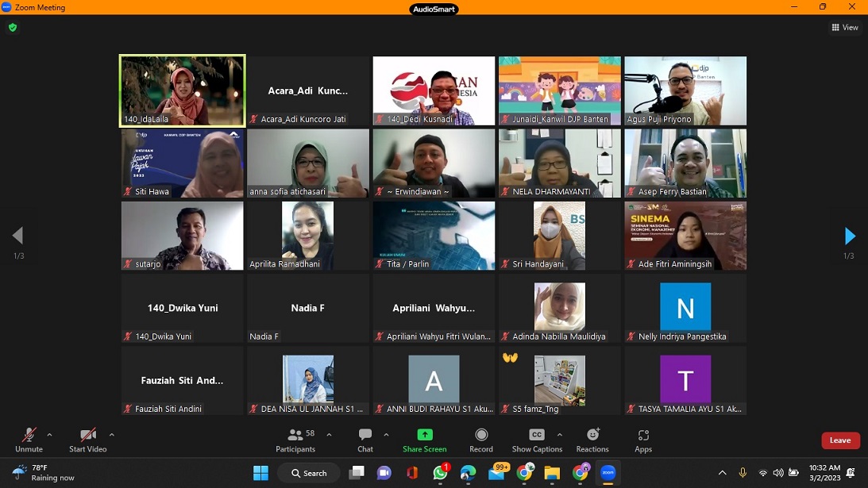Go to next page of participants

(849, 236)
